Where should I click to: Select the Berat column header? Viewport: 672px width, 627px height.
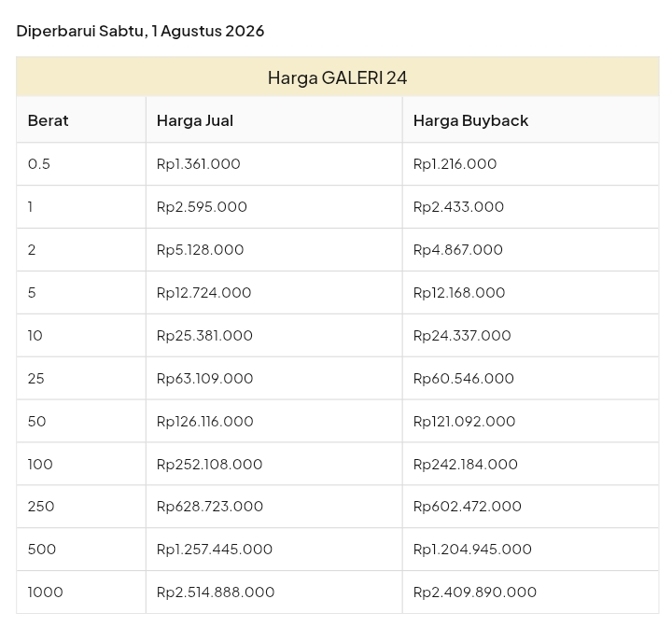[x=48, y=120]
